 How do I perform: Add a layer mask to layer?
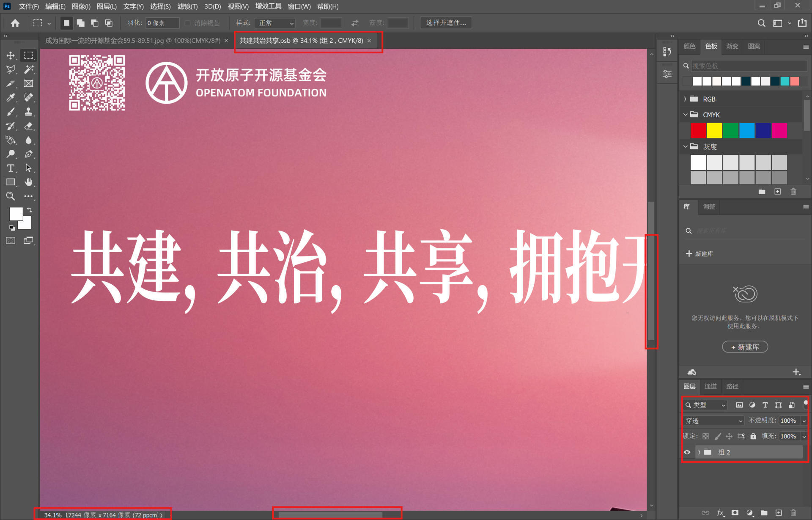pyautogui.click(x=735, y=512)
